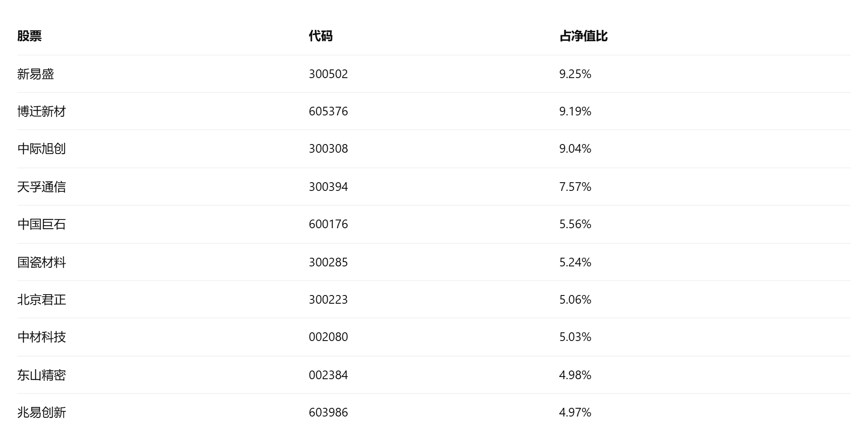This screenshot has height=446, width=868.
Task: Select the 7.57% percentage cell
Action: (575, 187)
